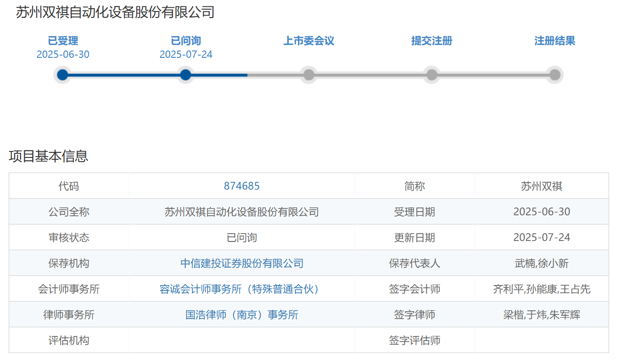
Task: Select the 提交注册 stage label
Action: [x=432, y=41]
